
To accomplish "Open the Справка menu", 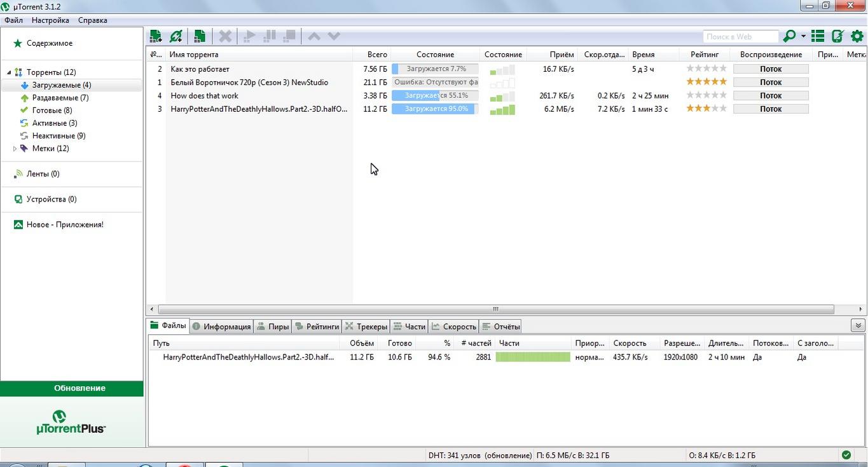I will click(93, 20).
